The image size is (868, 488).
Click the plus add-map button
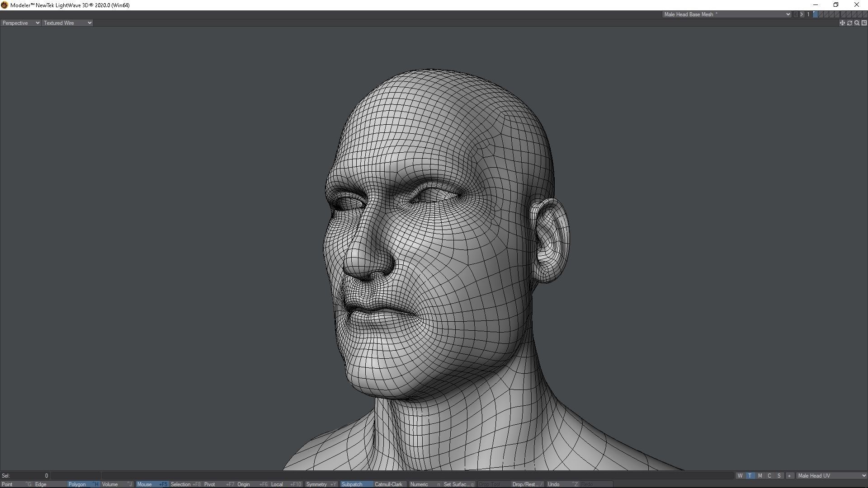789,476
